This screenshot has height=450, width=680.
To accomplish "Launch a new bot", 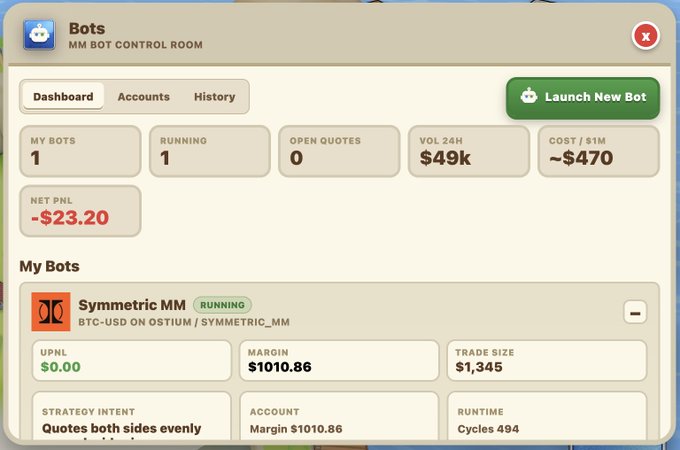I will pos(582,98).
